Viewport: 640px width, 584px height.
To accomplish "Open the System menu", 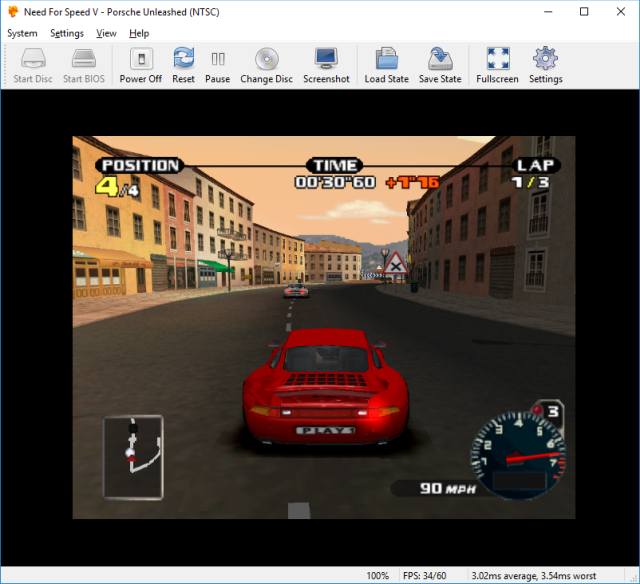I will [22, 33].
